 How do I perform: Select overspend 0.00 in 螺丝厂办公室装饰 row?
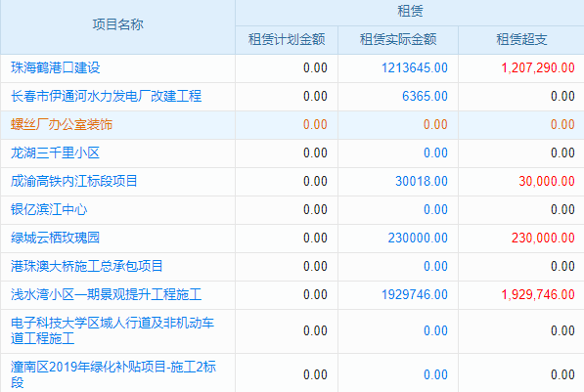562,124
